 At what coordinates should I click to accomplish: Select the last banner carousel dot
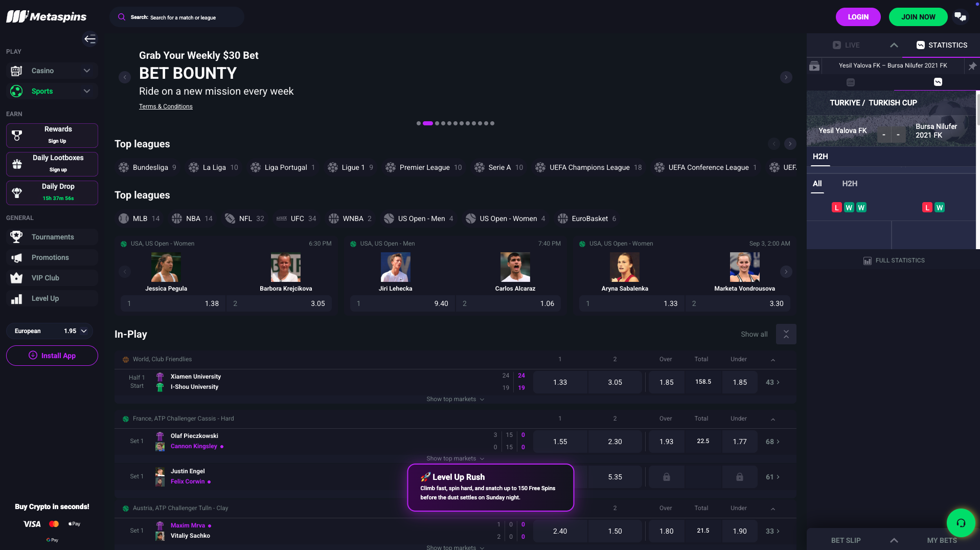492,123
